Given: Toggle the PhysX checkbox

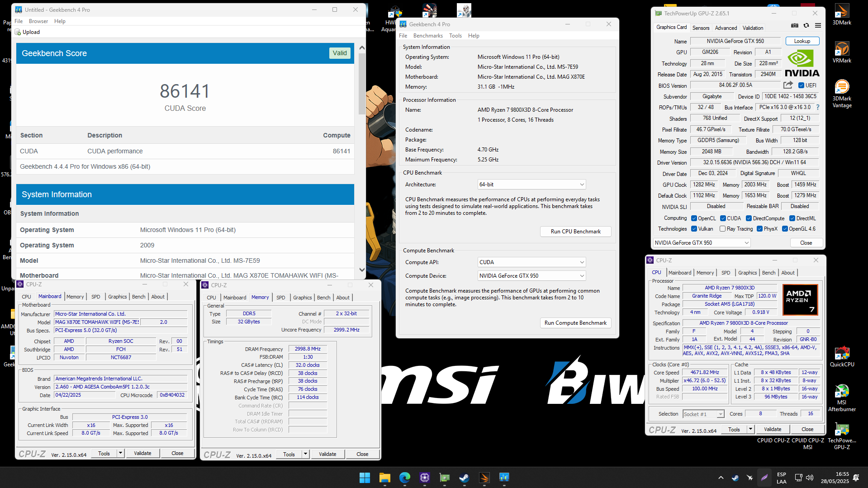Looking at the screenshot, I should [759, 229].
